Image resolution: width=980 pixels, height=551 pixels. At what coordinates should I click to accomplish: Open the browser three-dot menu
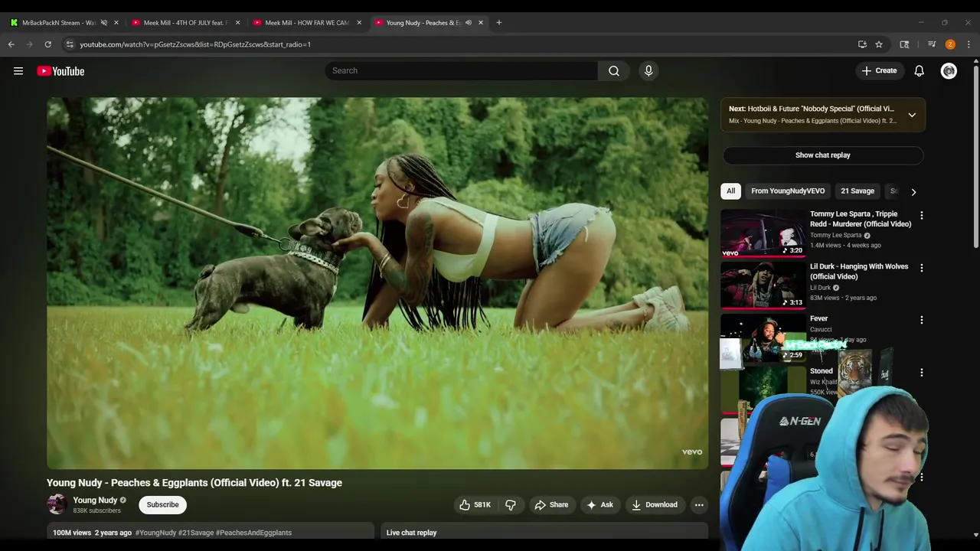click(969, 44)
